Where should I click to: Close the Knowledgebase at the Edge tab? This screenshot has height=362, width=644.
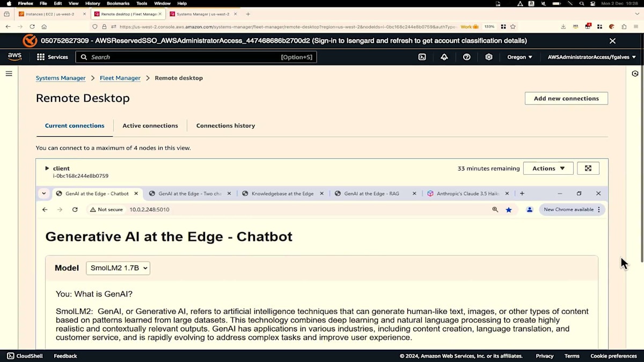[321, 194]
